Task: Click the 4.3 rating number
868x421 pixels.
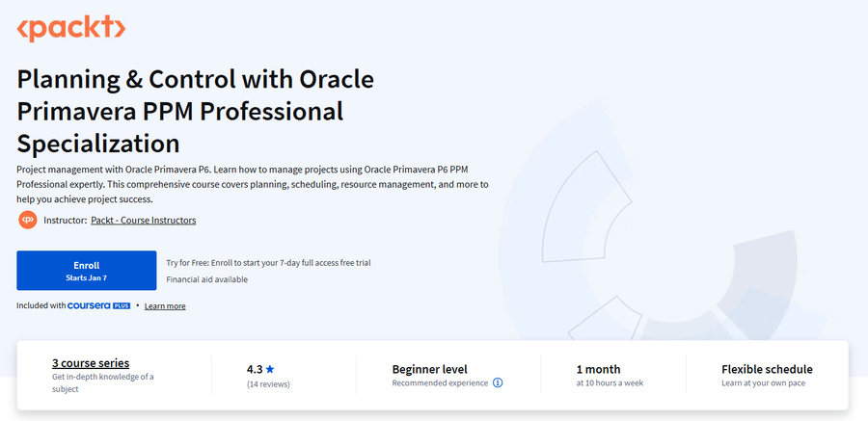Action: click(255, 369)
